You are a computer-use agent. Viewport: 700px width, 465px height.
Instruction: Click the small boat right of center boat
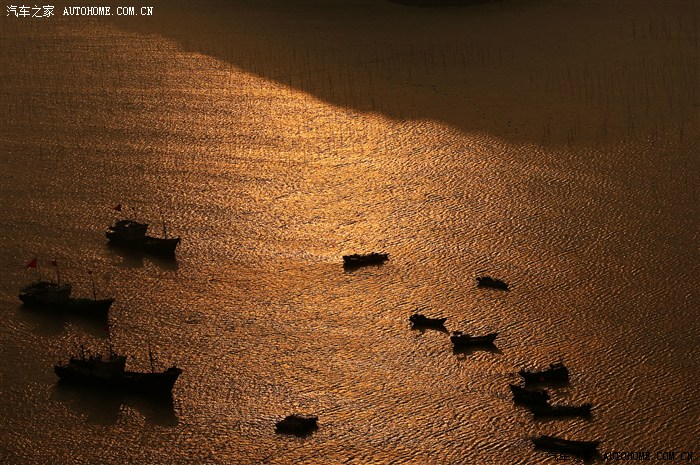492,283
